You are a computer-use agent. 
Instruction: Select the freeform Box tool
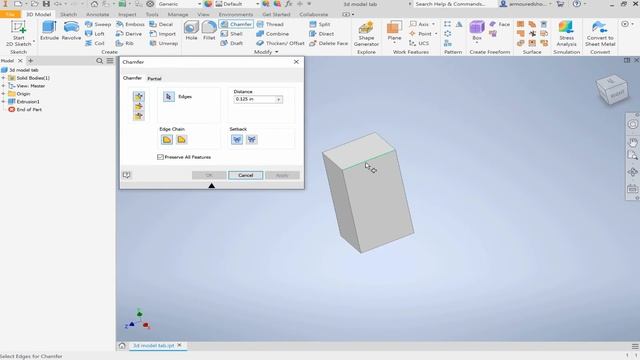[x=477, y=31]
